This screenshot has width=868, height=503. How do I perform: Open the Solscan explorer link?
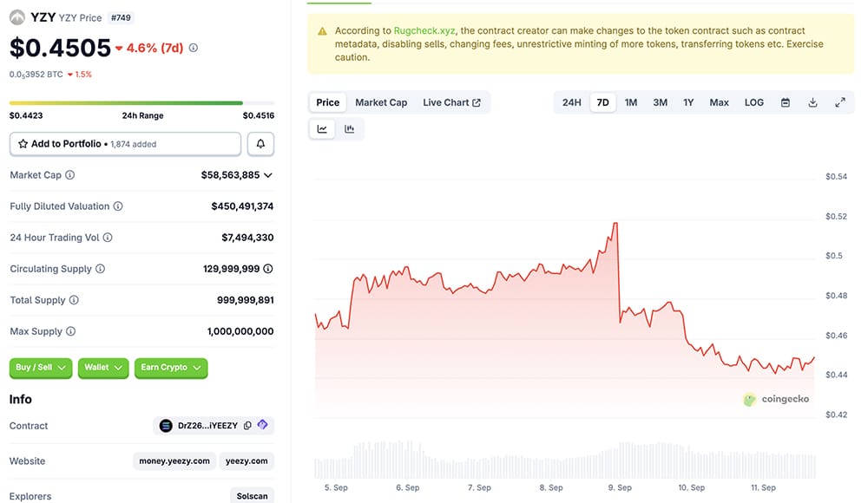click(x=252, y=496)
